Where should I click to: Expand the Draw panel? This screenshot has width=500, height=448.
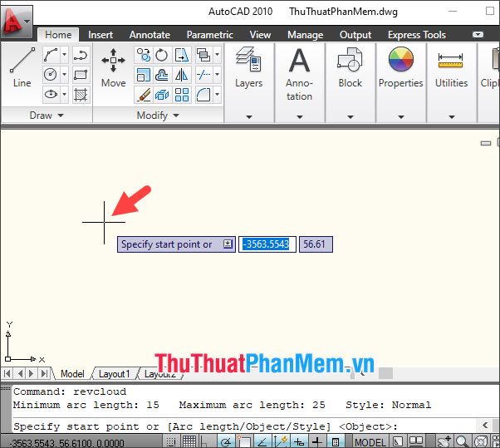click(47, 116)
